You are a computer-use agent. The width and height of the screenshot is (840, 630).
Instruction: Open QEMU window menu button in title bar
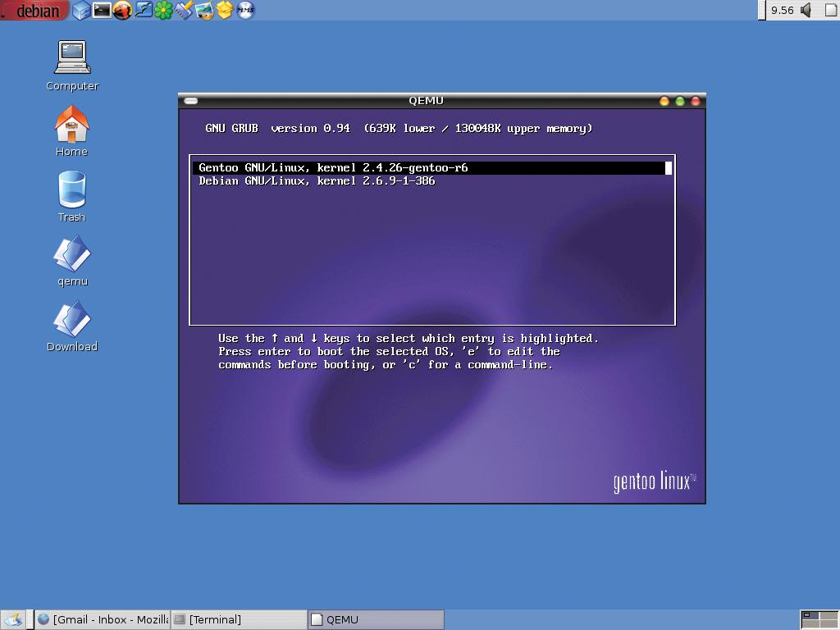(x=190, y=101)
